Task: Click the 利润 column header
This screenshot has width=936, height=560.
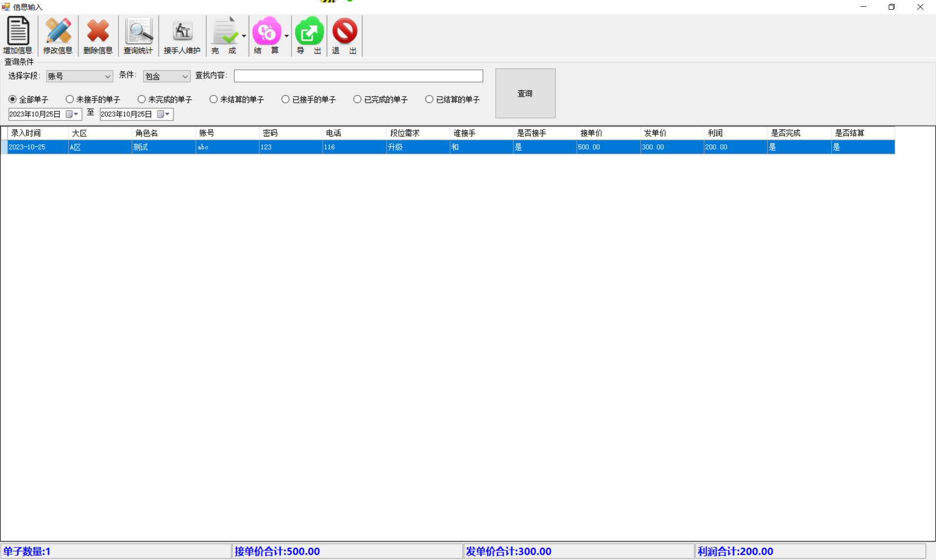Action: tap(735, 133)
